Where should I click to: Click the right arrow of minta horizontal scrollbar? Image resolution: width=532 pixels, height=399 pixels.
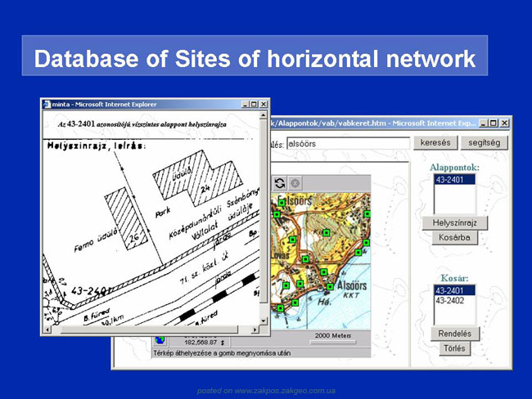tap(255, 330)
